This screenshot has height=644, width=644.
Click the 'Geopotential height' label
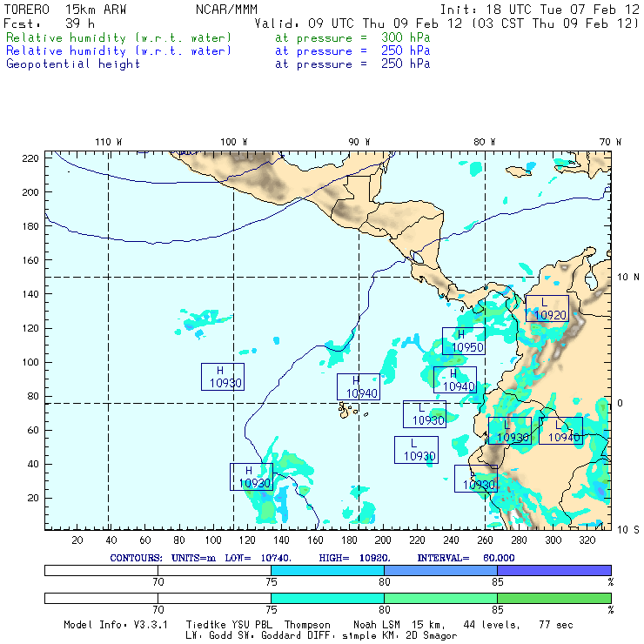click(x=73, y=64)
